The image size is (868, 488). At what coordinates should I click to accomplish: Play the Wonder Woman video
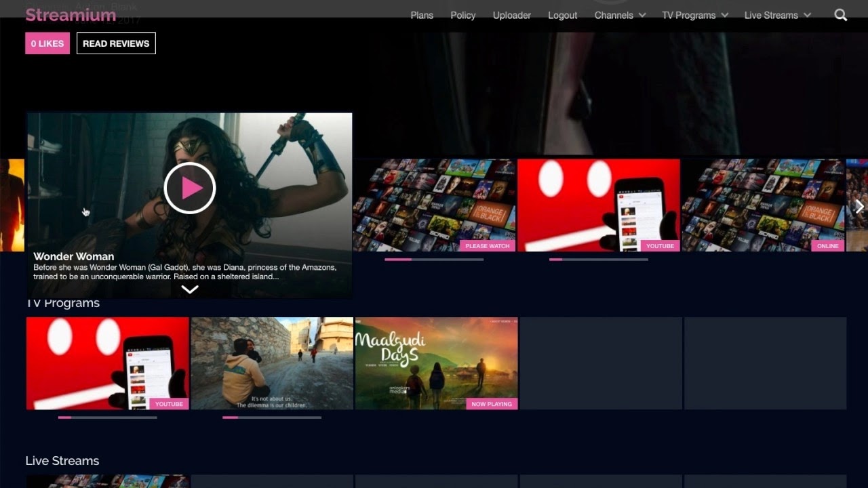coord(190,188)
